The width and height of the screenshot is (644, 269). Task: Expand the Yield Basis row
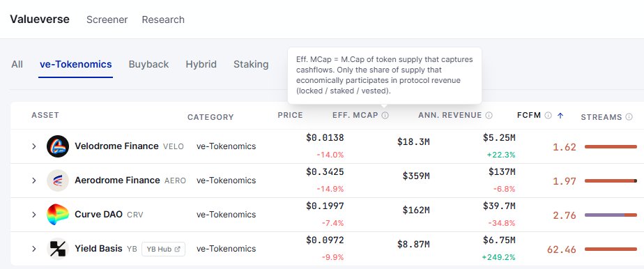tap(34, 249)
